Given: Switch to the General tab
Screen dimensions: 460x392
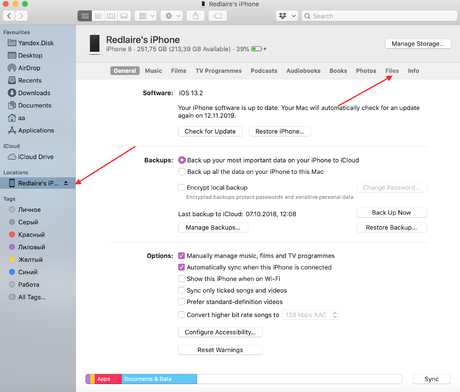Looking at the screenshot, I should [x=125, y=71].
